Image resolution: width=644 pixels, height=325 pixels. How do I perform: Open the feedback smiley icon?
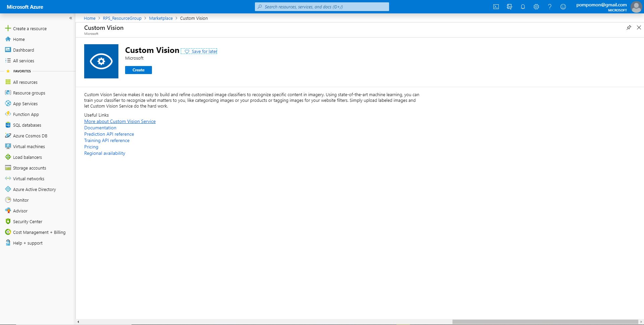[563, 7]
